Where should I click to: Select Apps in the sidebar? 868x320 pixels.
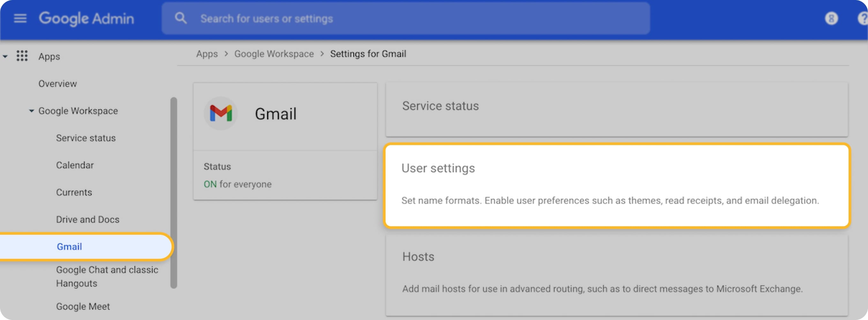(x=49, y=56)
